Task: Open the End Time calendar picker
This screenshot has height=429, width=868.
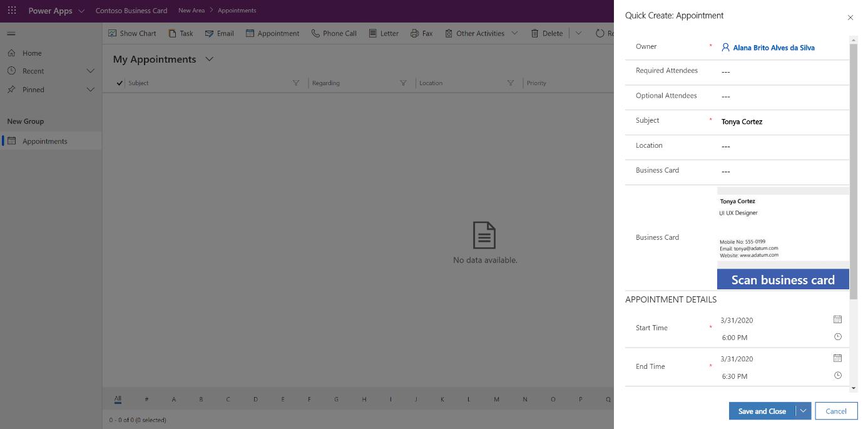Action: (837, 358)
